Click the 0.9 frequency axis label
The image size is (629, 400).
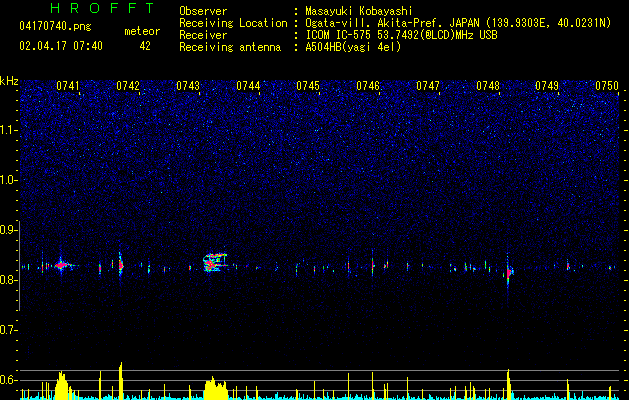[8, 230]
